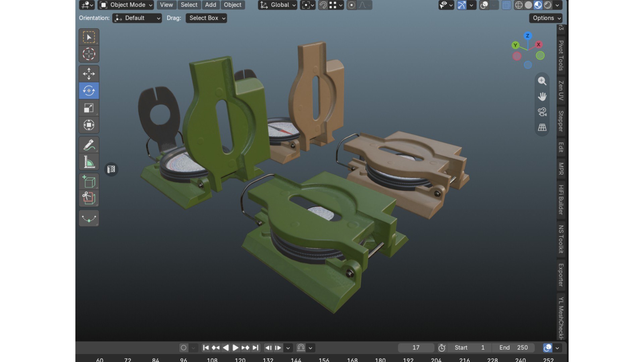This screenshot has width=644, height=362.
Task: Open the Object Mode dropdown
Action: [126, 5]
